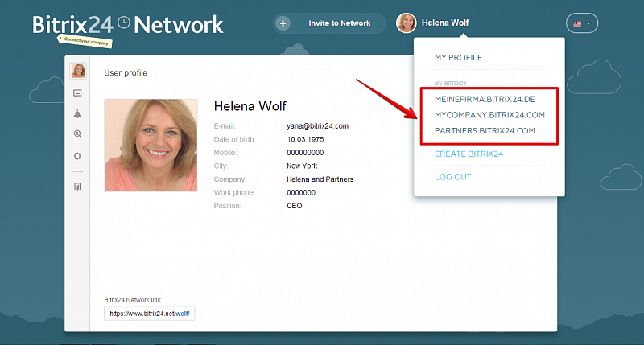Click the Bitrix24 Network logo

click(128, 25)
